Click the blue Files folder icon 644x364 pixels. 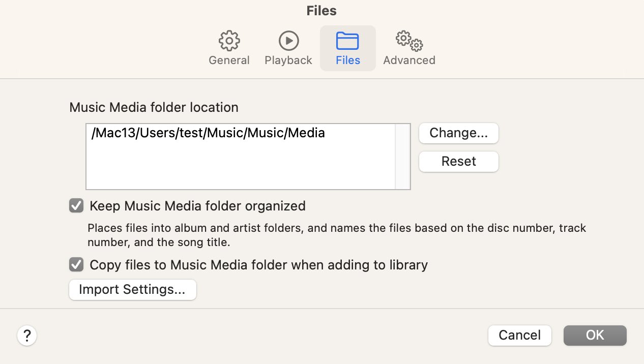click(347, 41)
